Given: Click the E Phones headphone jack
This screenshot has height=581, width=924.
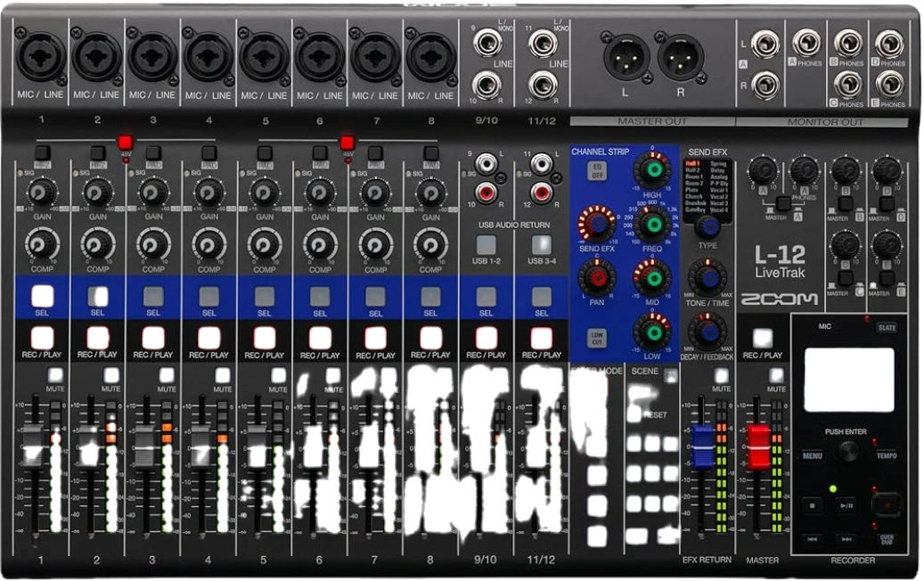Looking at the screenshot, I should click(889, 85).
